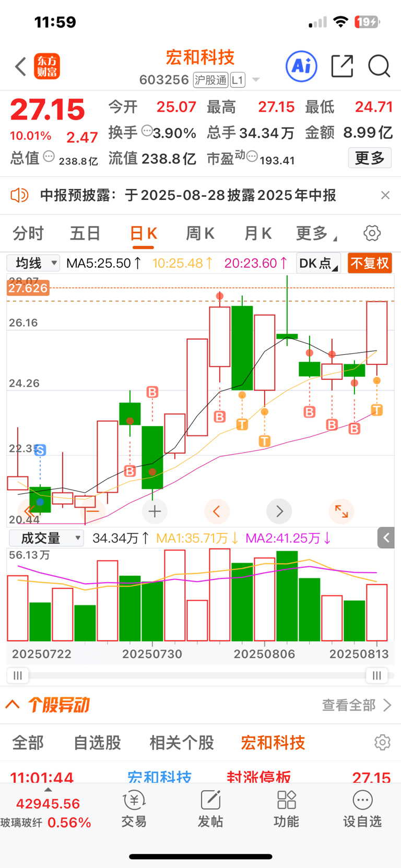This screenshot has width=401, height=868.
Task: Tap the 设自选 add watchlist icon
Action: point(362,808)
